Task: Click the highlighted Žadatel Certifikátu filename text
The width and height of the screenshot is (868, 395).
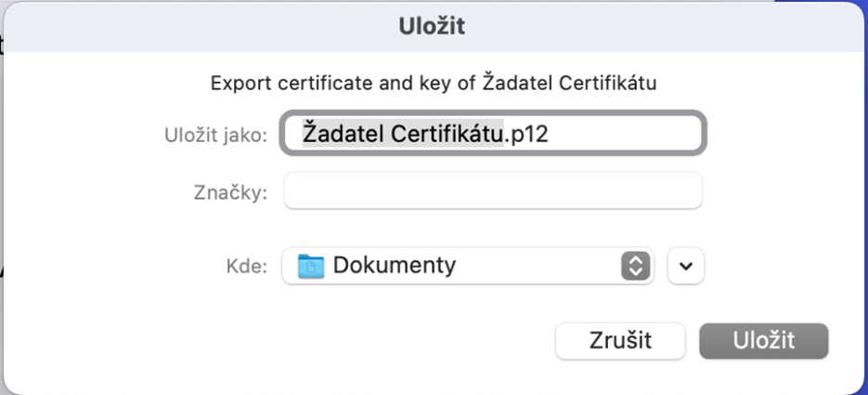Action: (x=403, y=134)
